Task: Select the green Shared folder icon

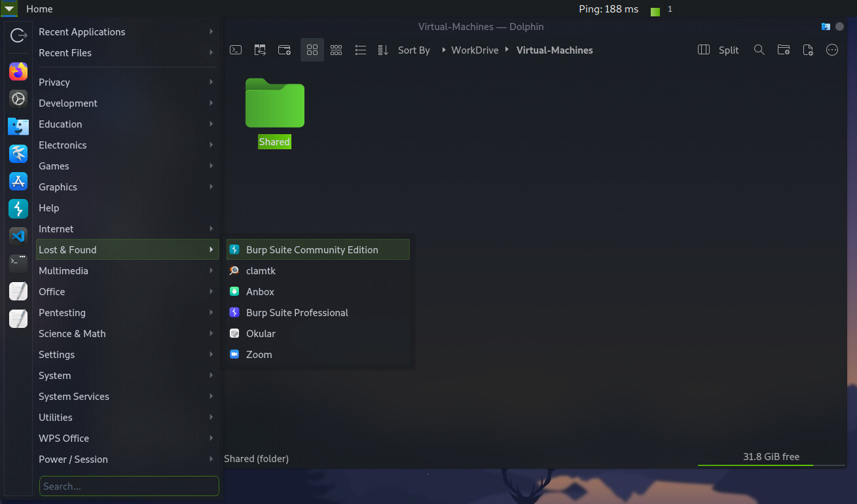Action: click(274, 103)
